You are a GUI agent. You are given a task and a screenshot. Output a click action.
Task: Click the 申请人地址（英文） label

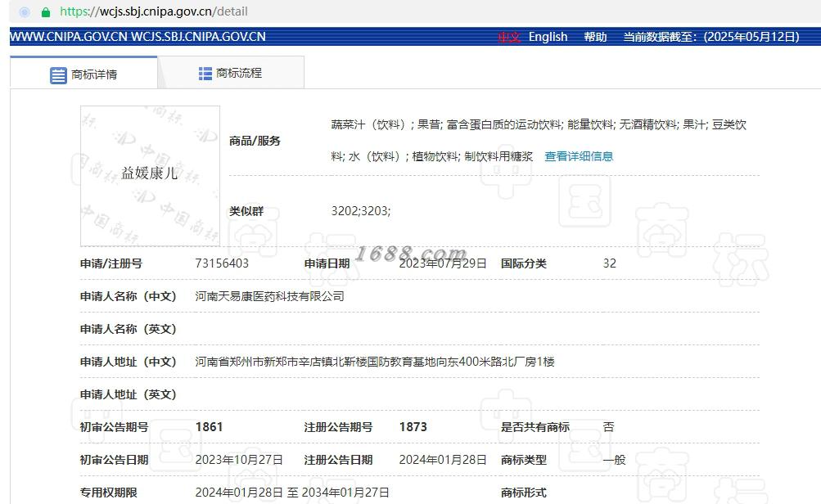pos(129,394)
